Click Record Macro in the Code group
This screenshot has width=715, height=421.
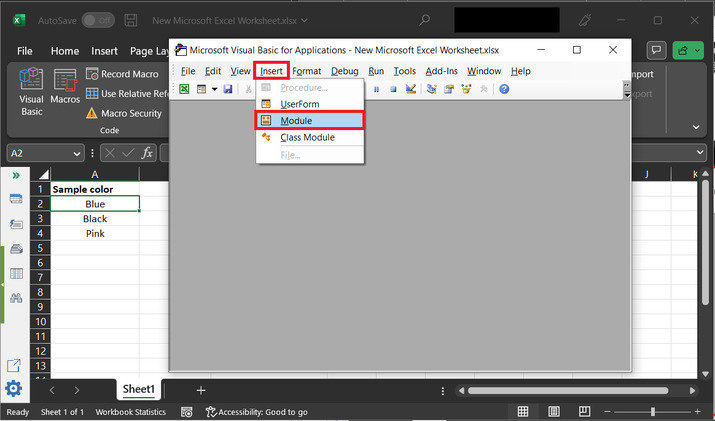123,74
